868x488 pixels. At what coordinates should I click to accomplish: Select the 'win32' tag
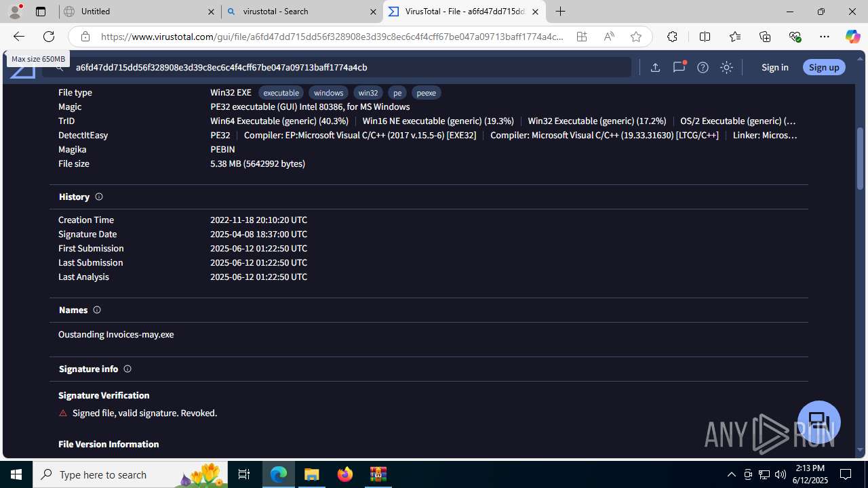click(x=368, y=93)
